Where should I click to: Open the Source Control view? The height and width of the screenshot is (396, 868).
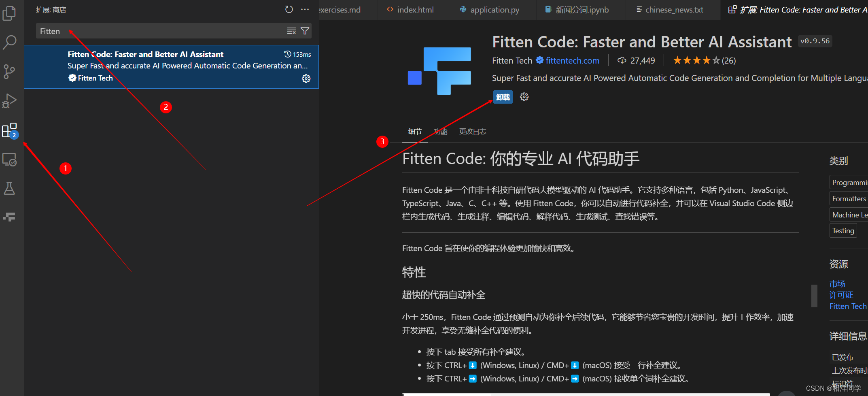pyautogui.click(x=9, y=72)
